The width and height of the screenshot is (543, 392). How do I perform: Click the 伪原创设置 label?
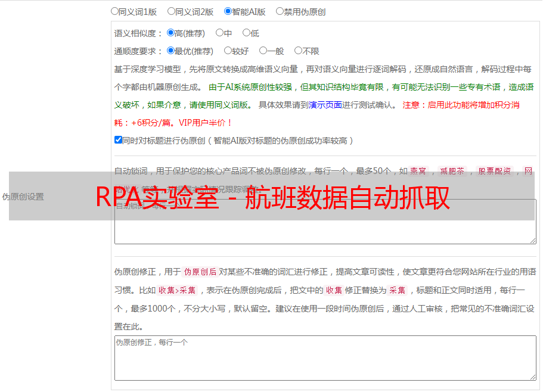pyautogui.click(x=23, y=197)
